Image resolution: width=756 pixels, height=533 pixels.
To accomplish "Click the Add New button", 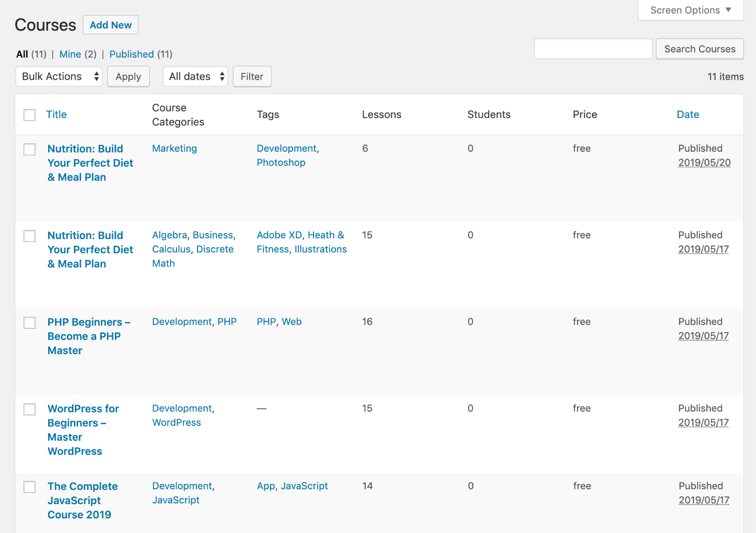I will tap(110, 24).
